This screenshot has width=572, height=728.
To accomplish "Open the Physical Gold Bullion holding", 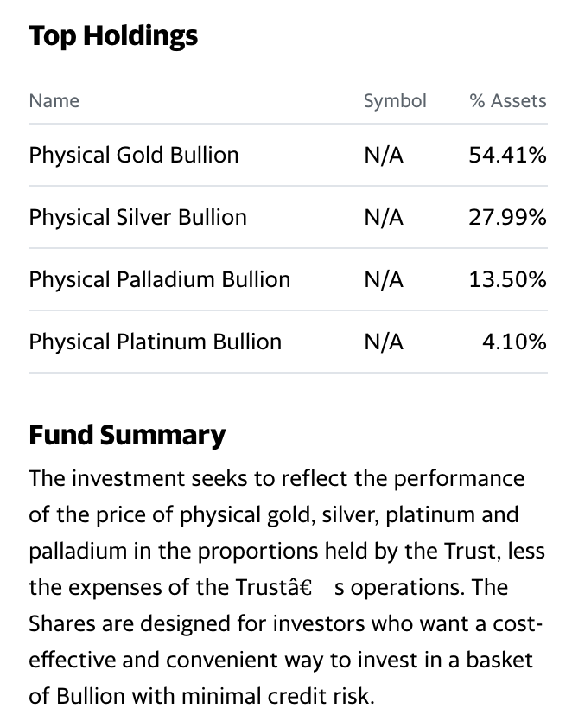I will coord(134,155).
